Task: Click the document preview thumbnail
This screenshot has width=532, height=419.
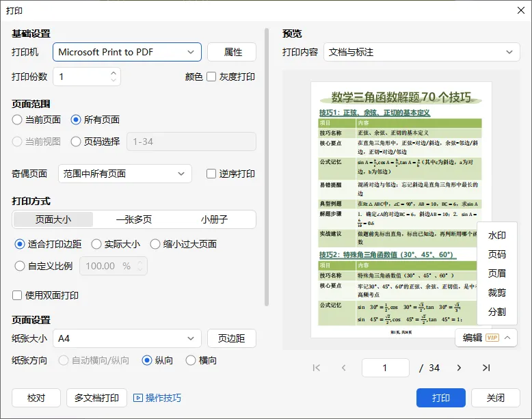Action: pyautogui.click(x=401, y=210)
